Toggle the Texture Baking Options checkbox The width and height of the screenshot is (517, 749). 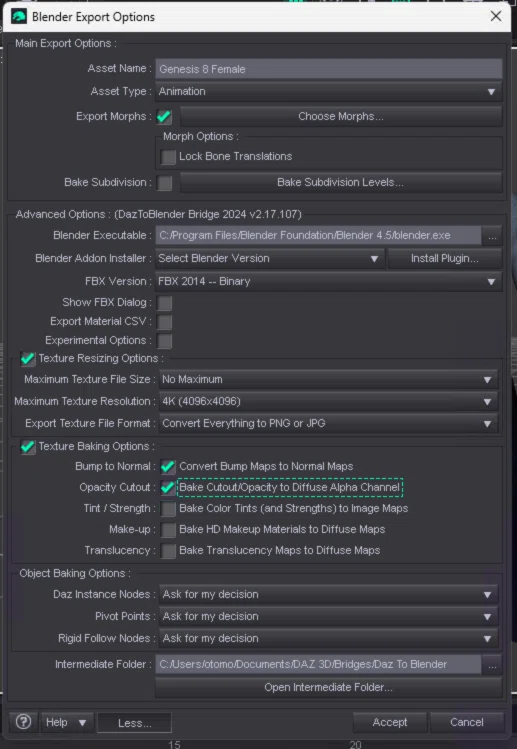28,447
